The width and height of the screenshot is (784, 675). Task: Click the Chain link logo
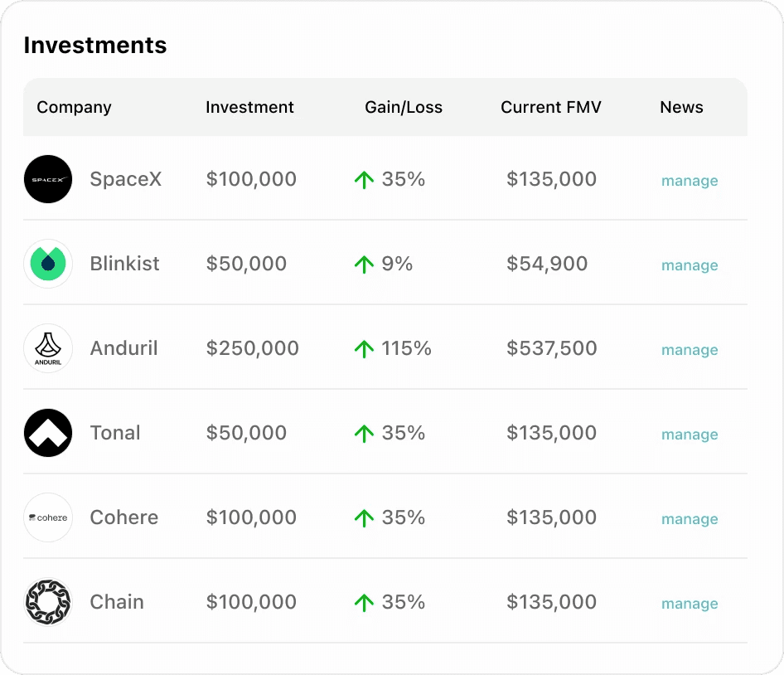coord(48,602)
